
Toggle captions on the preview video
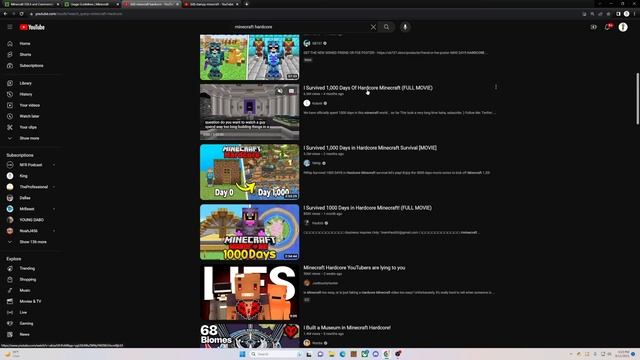click(291, 91)
